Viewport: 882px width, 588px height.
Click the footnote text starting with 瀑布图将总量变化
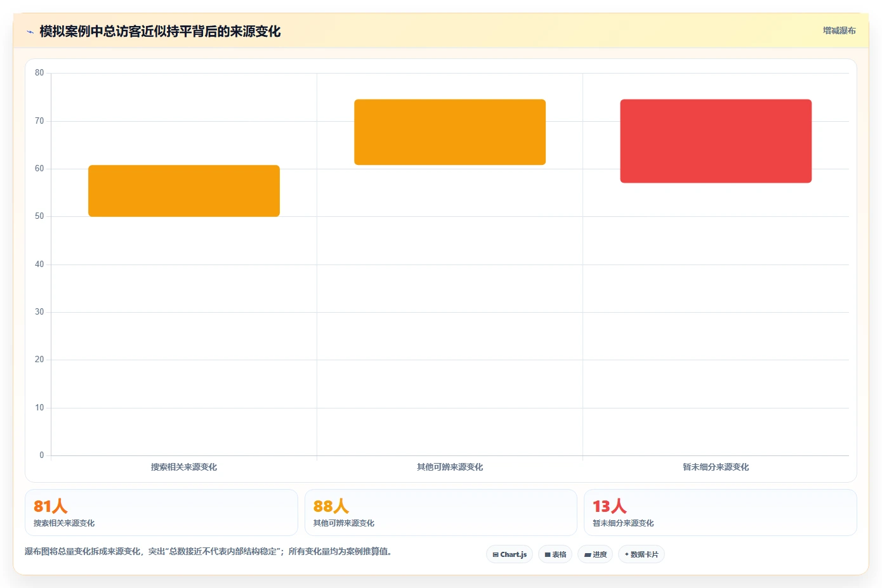[x=209, y=552]
